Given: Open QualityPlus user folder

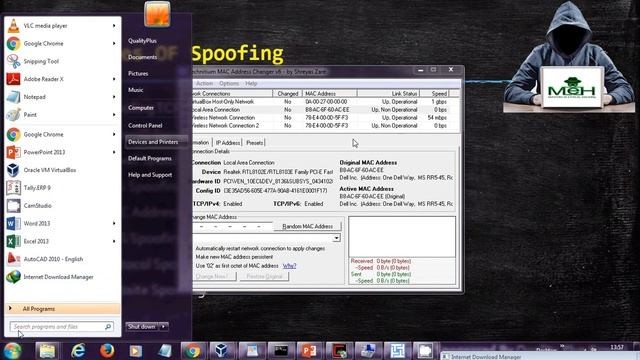Looking at the screenshot, I should coord(142,40).
